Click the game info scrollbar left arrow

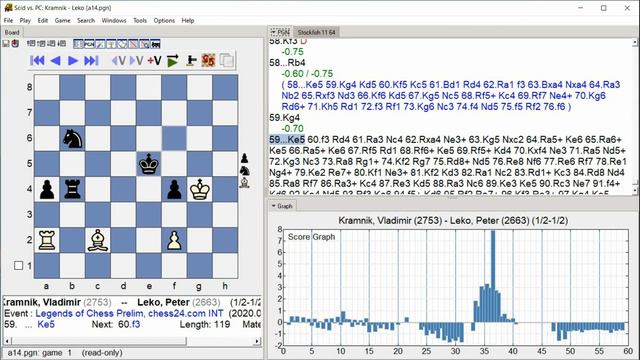(7, 341)
